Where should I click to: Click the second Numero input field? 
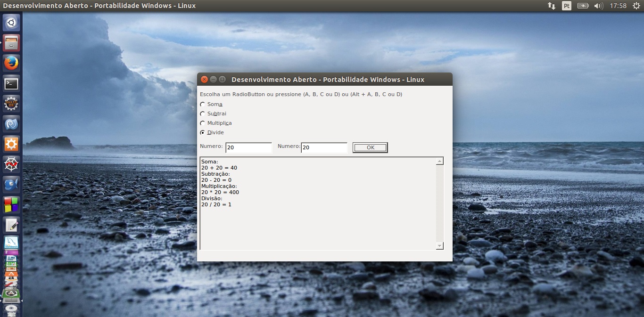[x=324, y=148]
